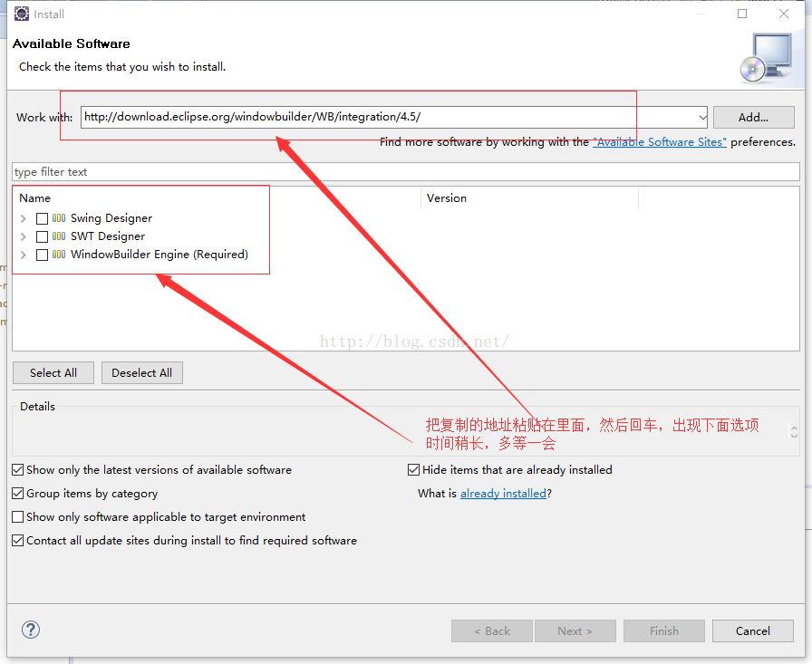
Task: Toggle Contact all update sites during install
Action: point(17,540)
